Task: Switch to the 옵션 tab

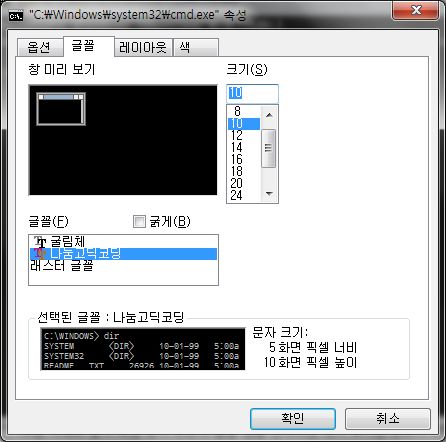Action: [x=39, y=47]
